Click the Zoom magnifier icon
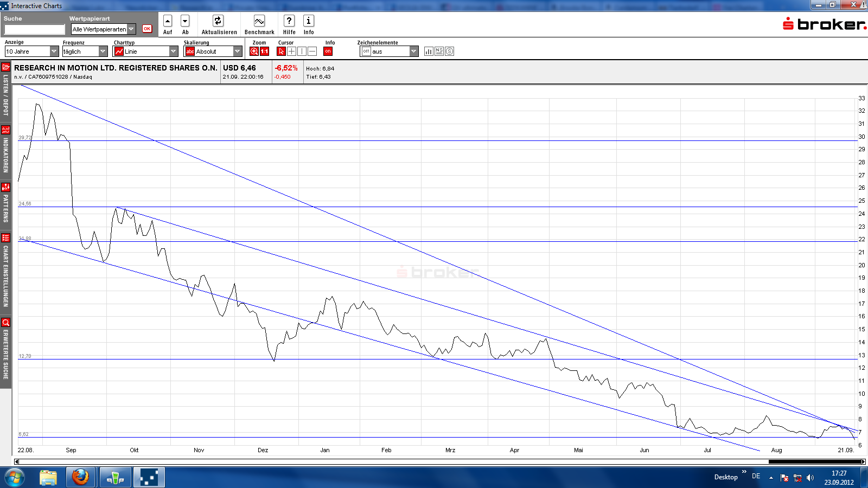Viewport: 868px width, 488px height. point(254,52)
